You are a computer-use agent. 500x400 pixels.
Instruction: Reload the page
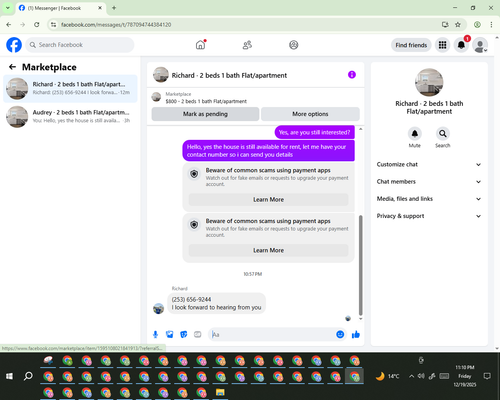[x=37, y=24]
